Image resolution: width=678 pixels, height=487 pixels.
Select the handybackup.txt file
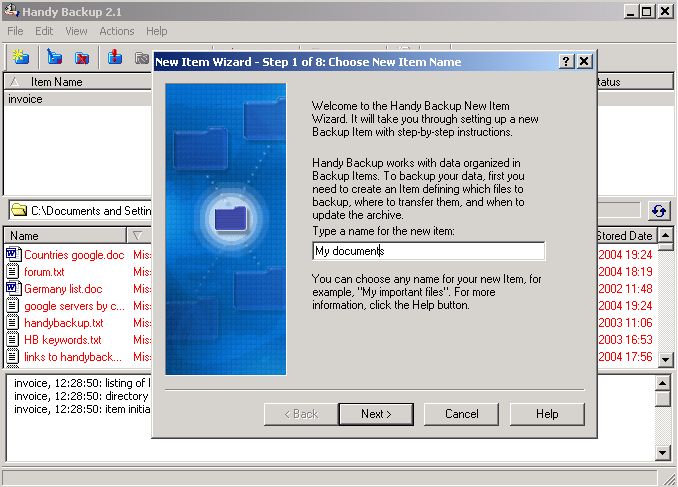point(64,323)
